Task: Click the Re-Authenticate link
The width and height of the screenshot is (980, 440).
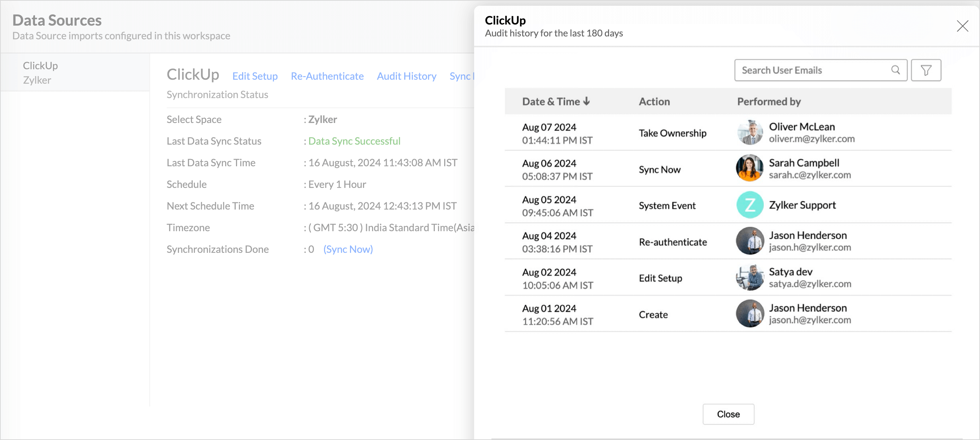Action: (327, 76)
